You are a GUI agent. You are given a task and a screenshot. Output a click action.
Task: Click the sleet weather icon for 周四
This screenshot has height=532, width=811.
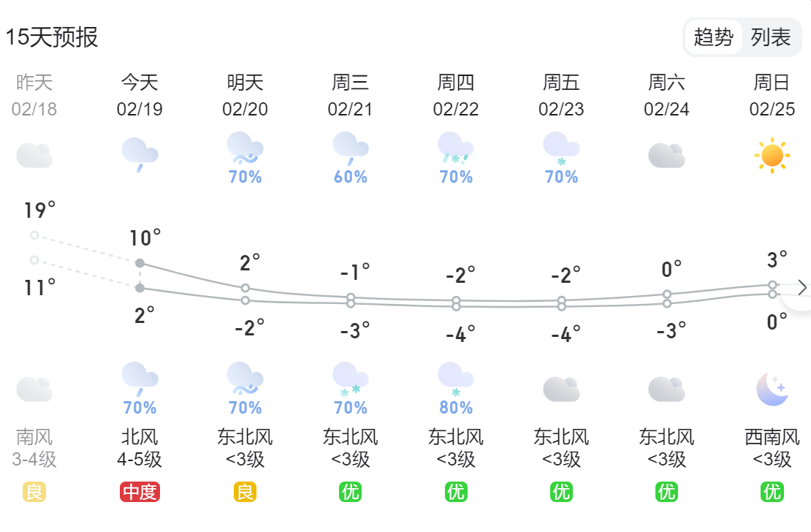[x=454, y=148]
